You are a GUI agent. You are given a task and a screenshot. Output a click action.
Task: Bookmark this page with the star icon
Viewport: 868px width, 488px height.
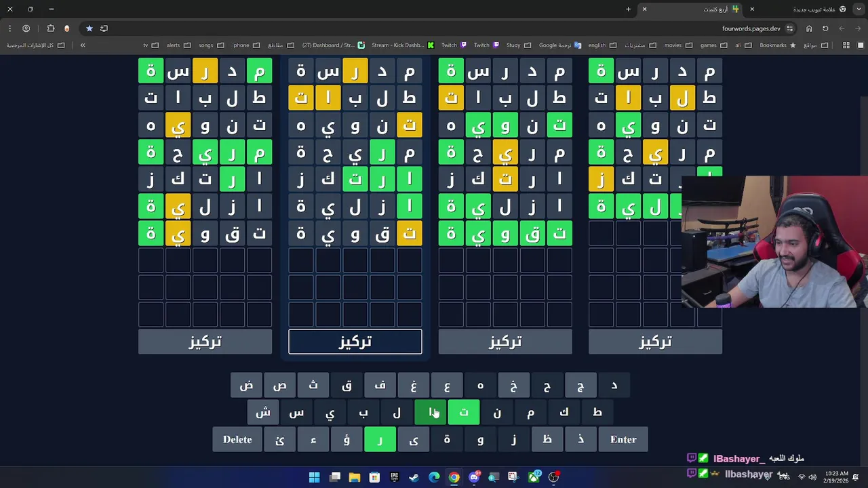(89, 28)
